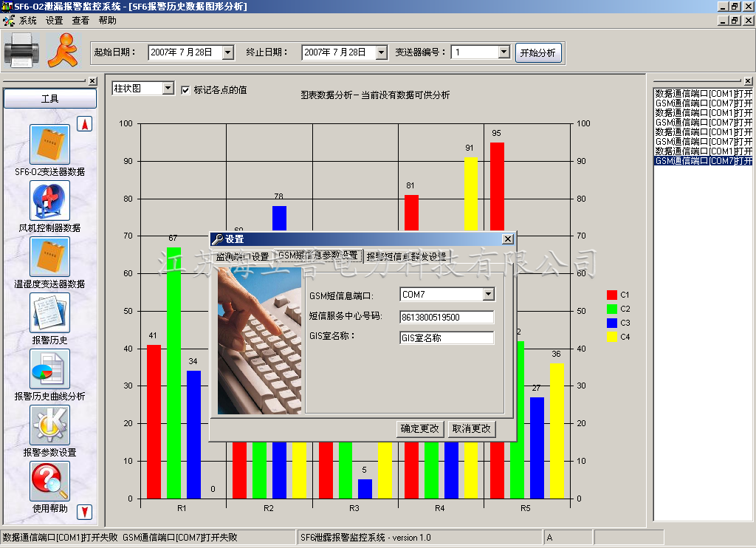The height and width of the screenshot is (548, 756).
Task: Open the 设置 menu in menu bar
Action: pyautogui.click(x=55, y=21)
